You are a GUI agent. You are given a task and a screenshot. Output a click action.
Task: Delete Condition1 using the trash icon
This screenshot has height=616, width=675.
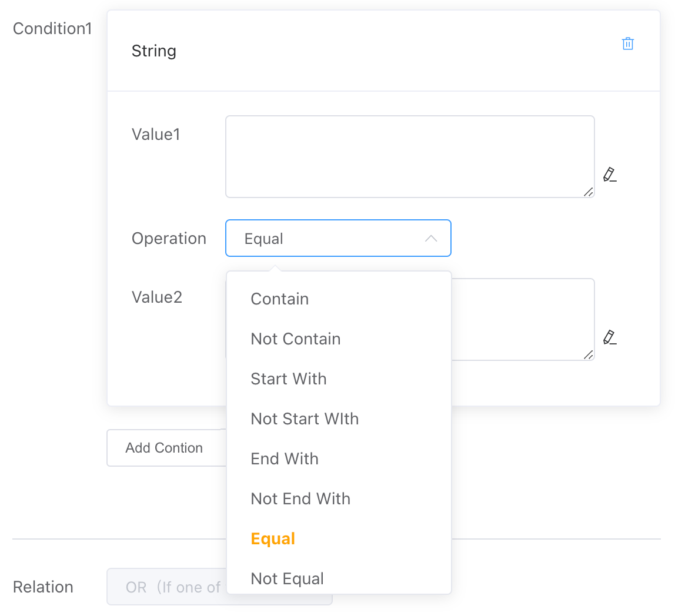(x=627, y=44)
